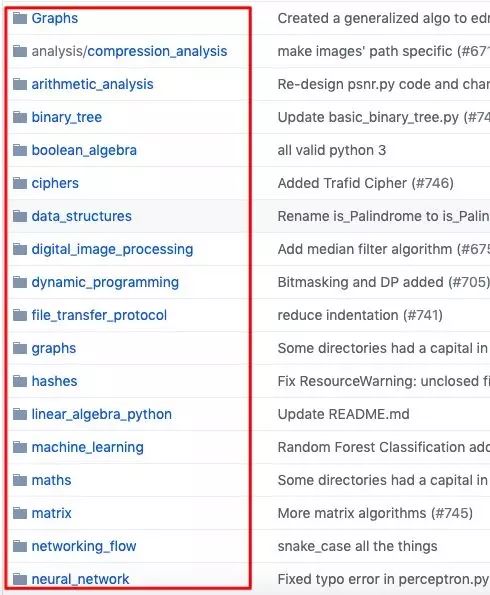Open the dynamic_programming folder
Viewport: 490px width, 595px height.
(x=105, y=282)
